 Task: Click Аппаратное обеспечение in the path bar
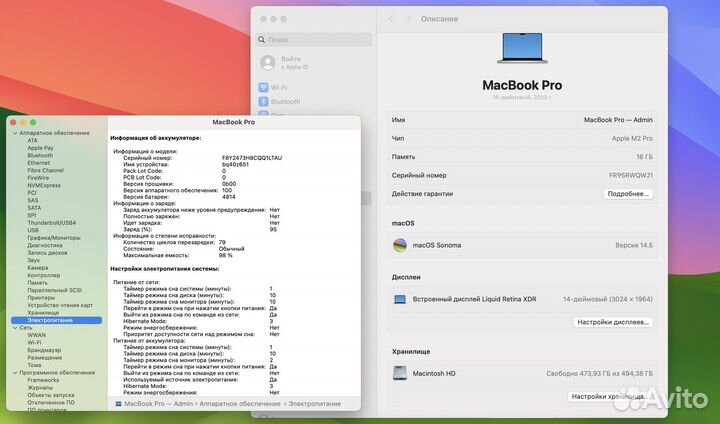240,404
